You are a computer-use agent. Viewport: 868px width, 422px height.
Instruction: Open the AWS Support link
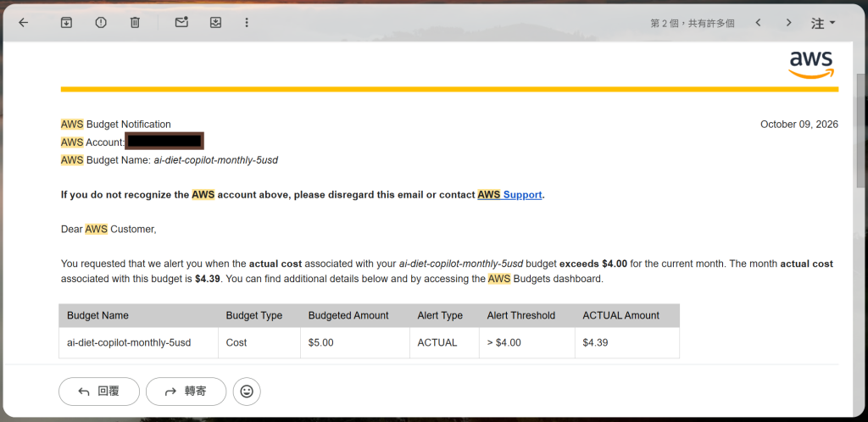tap(509, 195)
